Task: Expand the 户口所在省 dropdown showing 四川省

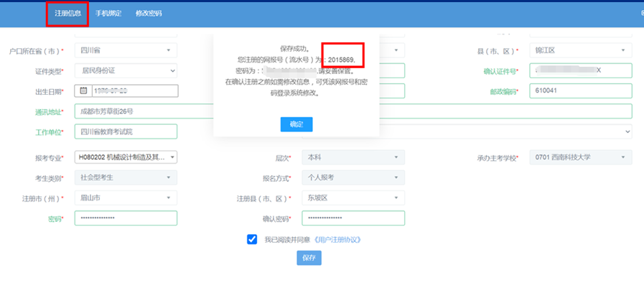Action: [126, 50]
